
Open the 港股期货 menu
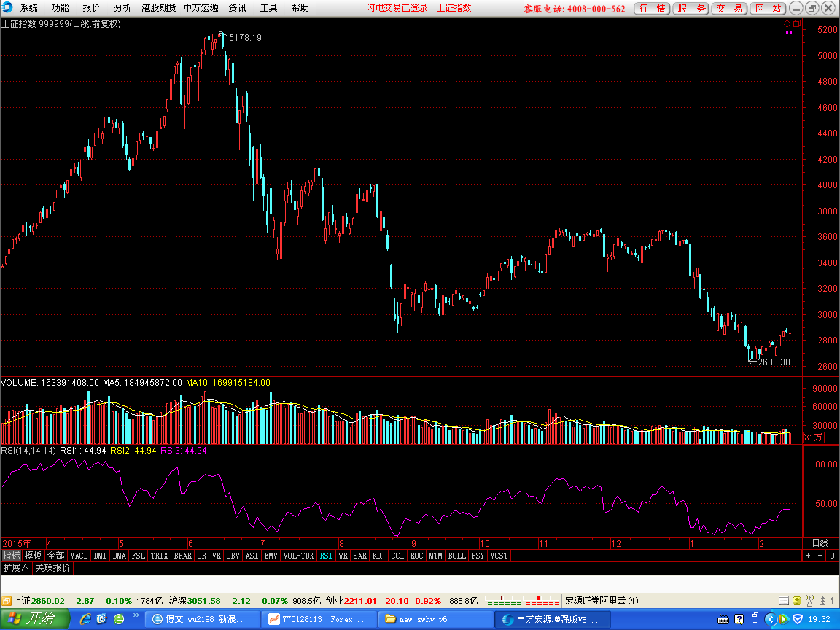[x=159, y=8]
